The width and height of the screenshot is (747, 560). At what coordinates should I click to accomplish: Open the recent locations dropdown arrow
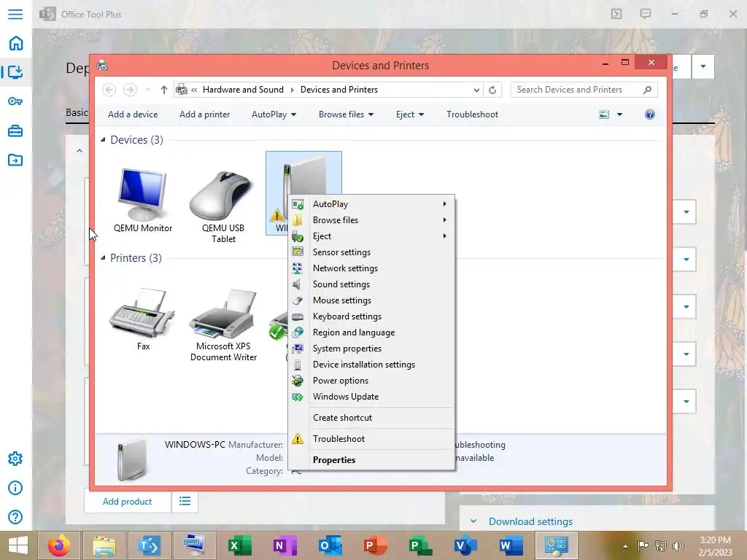pos(147,90)
